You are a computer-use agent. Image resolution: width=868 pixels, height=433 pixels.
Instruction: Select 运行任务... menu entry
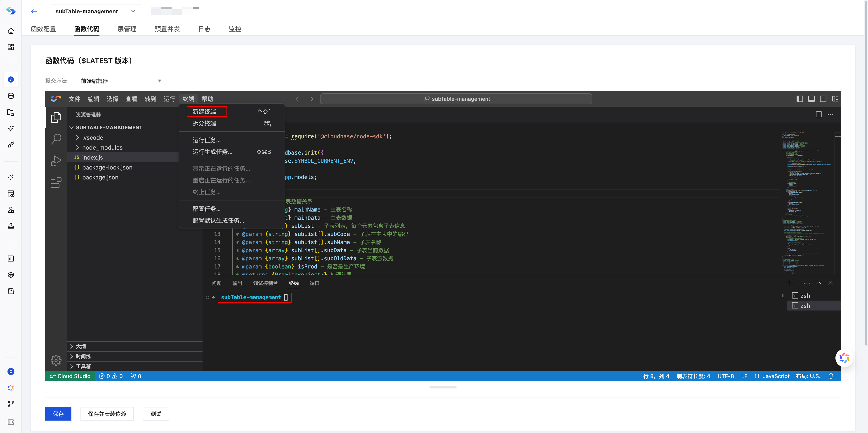coord(232,140)
